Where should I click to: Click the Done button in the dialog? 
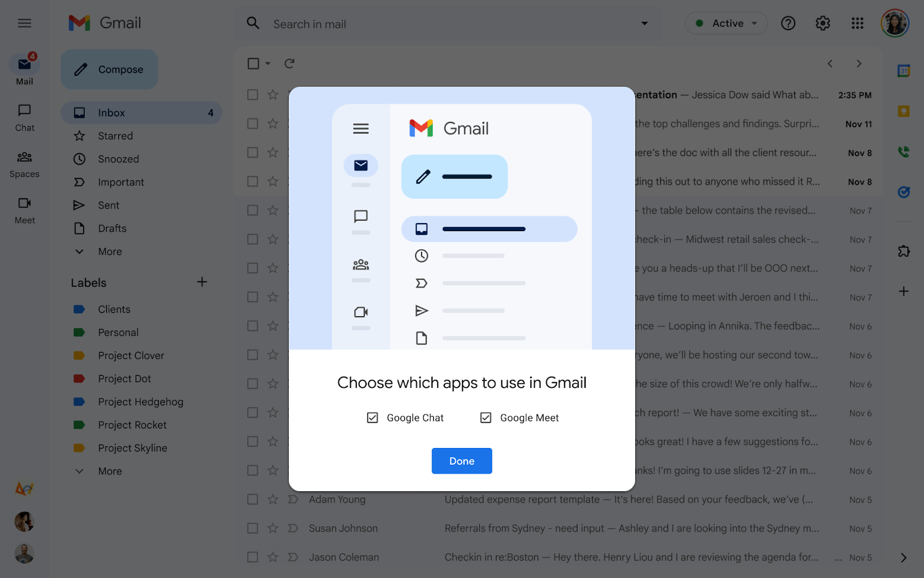461,461
